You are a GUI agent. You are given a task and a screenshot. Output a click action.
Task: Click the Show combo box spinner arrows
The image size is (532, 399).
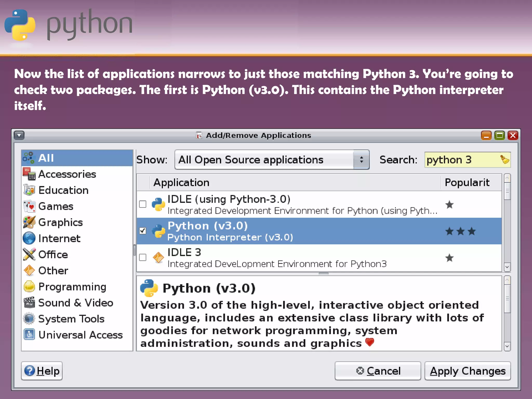361,159
